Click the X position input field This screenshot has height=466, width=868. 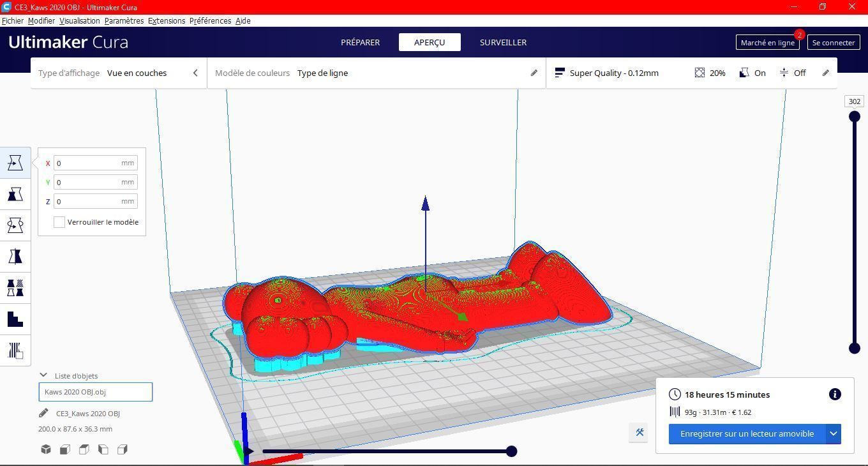[x=96, y=163]
